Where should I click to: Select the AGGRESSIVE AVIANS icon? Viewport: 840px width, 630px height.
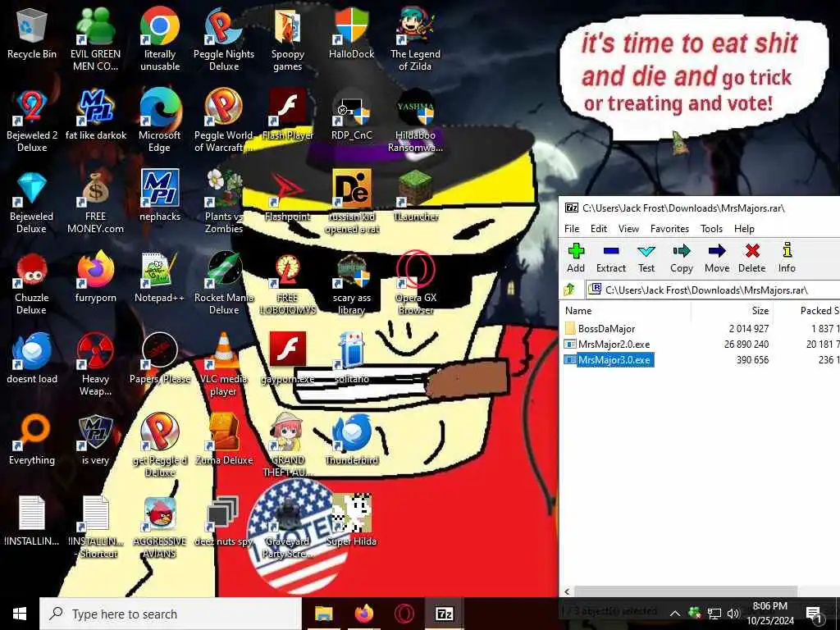[x=160, y=527]
